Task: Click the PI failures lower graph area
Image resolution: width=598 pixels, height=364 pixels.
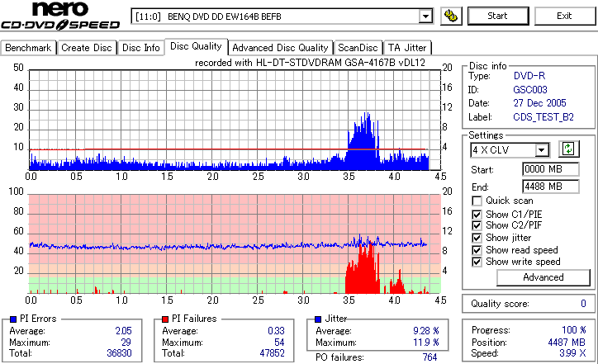Action: [x=235, y=244]
